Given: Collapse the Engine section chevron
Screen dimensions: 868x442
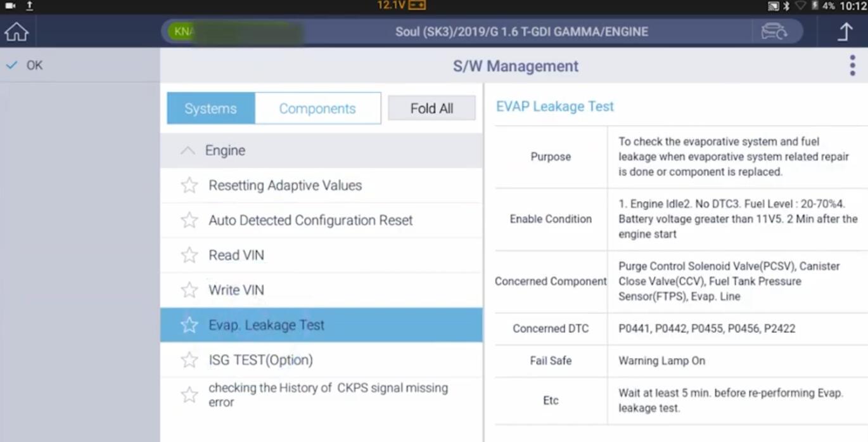Looking at the screenshot, I should pos(188,151).
